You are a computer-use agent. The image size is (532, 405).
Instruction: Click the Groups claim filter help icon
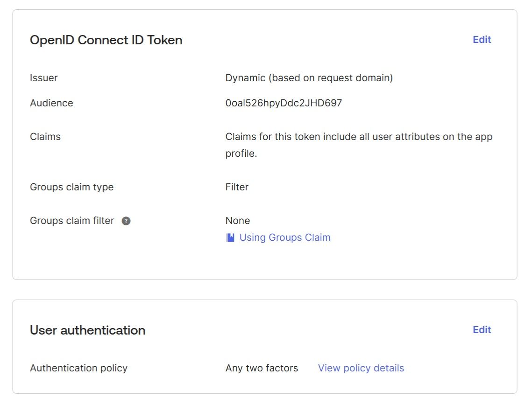[126, 221]
